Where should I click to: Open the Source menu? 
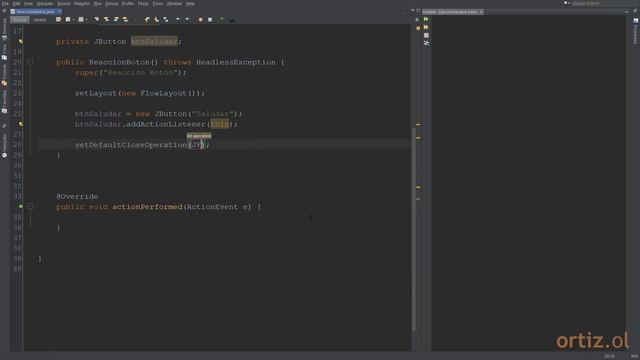[64, 4]
